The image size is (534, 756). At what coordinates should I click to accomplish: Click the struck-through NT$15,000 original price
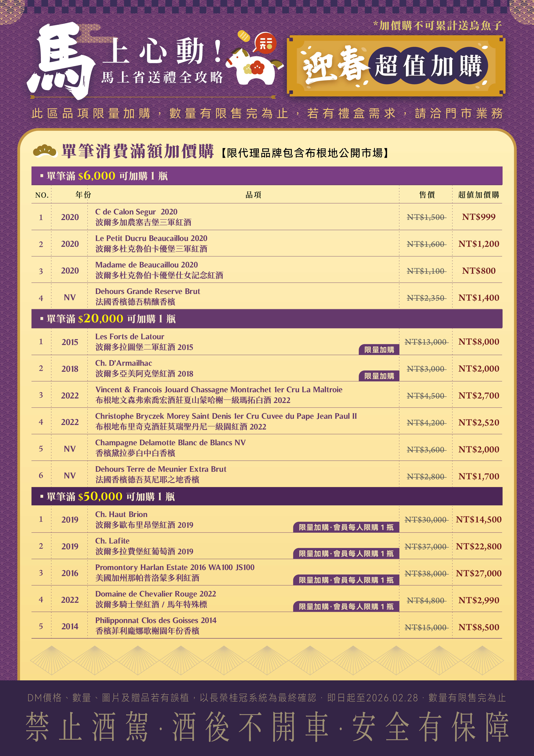pyautogui.click(x=426, y=627)
